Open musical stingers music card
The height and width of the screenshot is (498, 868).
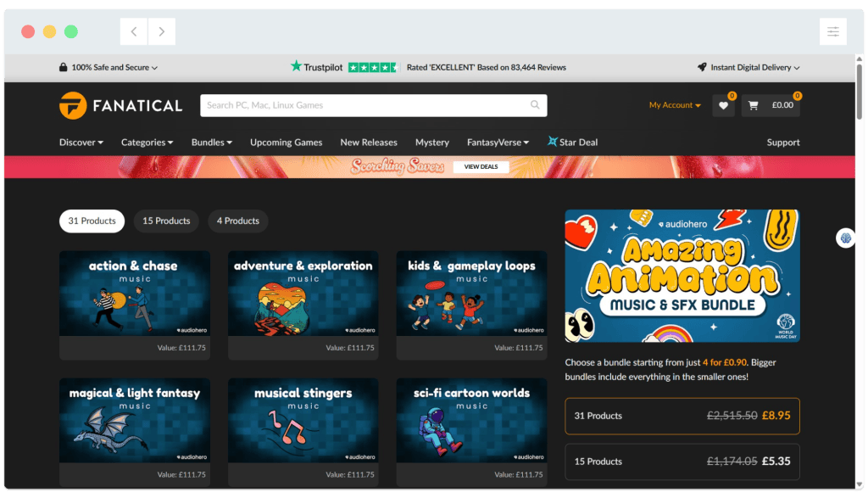(303, 432)
